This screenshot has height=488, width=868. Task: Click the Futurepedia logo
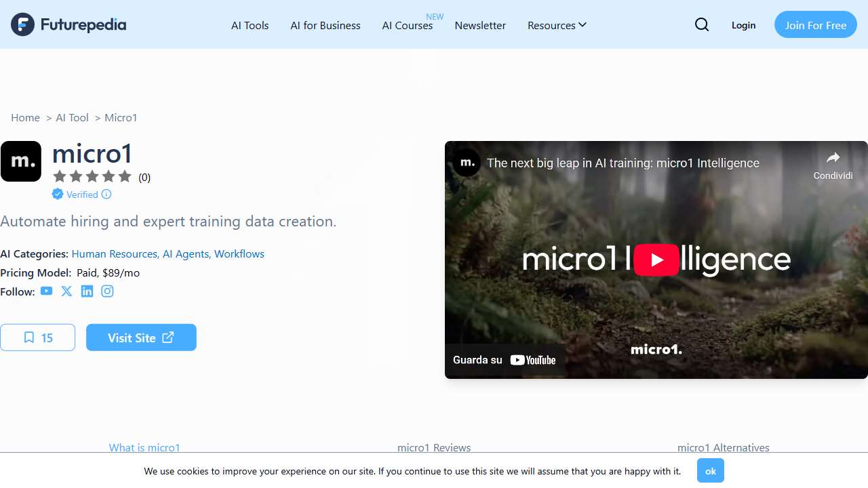coord(68,25)
